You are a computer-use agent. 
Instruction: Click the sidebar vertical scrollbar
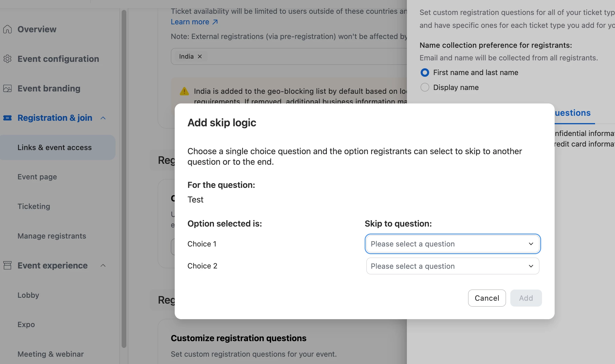(x=124, y=179)
